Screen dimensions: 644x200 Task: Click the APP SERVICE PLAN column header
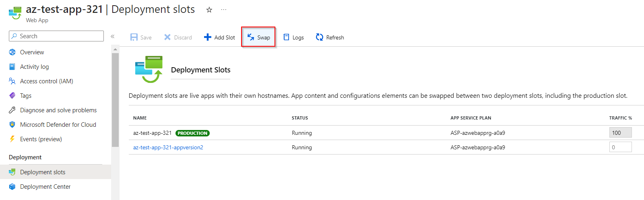471,118
